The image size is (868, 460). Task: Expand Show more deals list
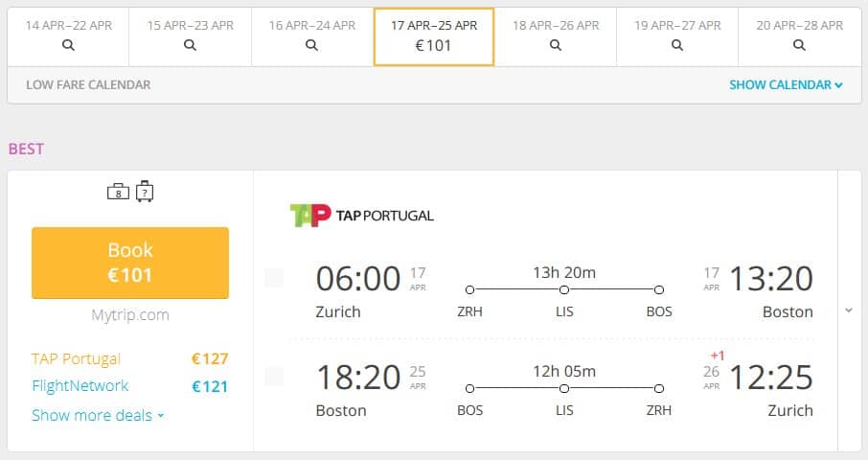pos(98,415)
